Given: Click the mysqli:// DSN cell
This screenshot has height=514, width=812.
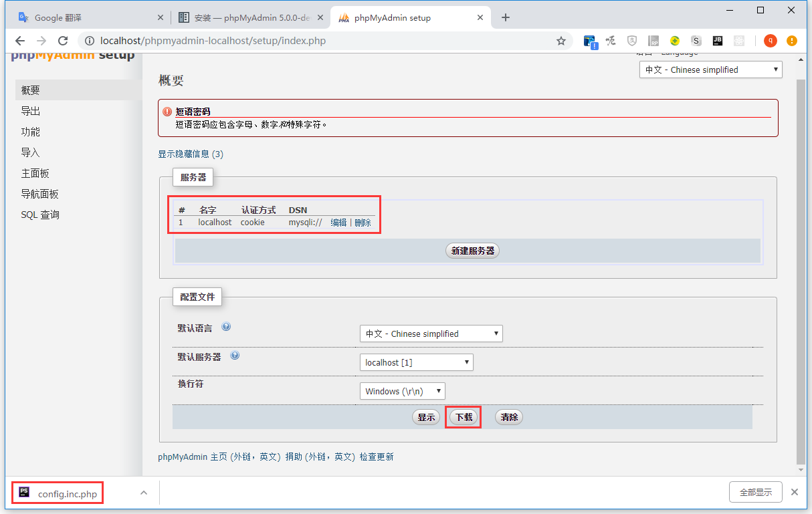Looking at the screenshot, I should [x=305, y=223].
